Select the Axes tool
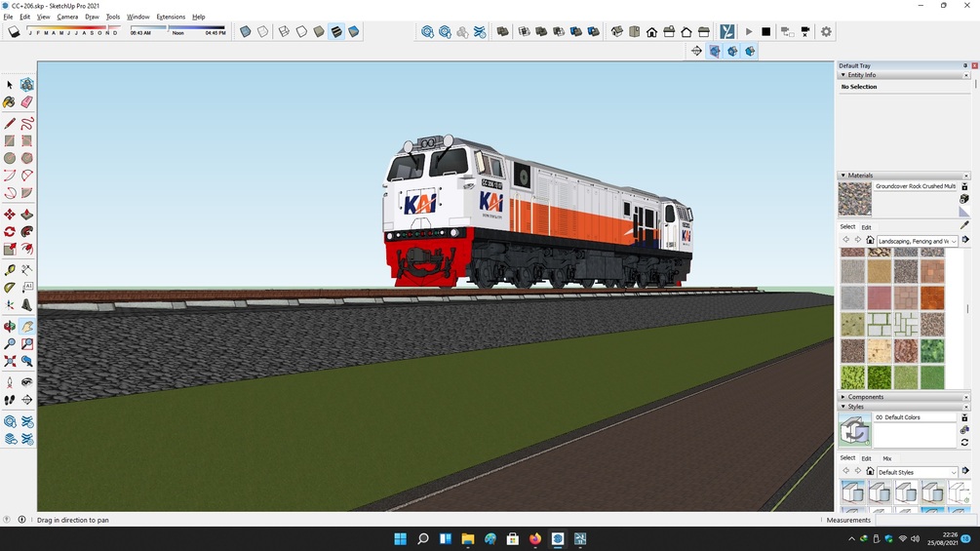The image size is (980, 551). (10, 305)
